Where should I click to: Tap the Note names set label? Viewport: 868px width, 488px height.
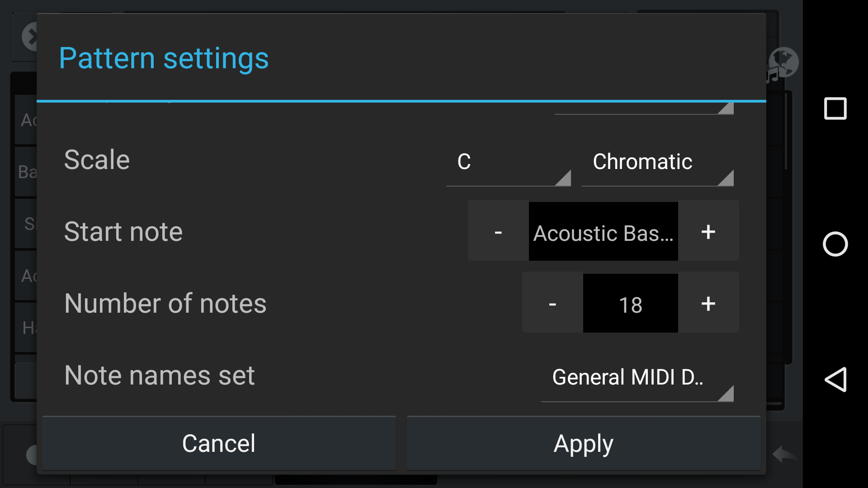(160, 375)
